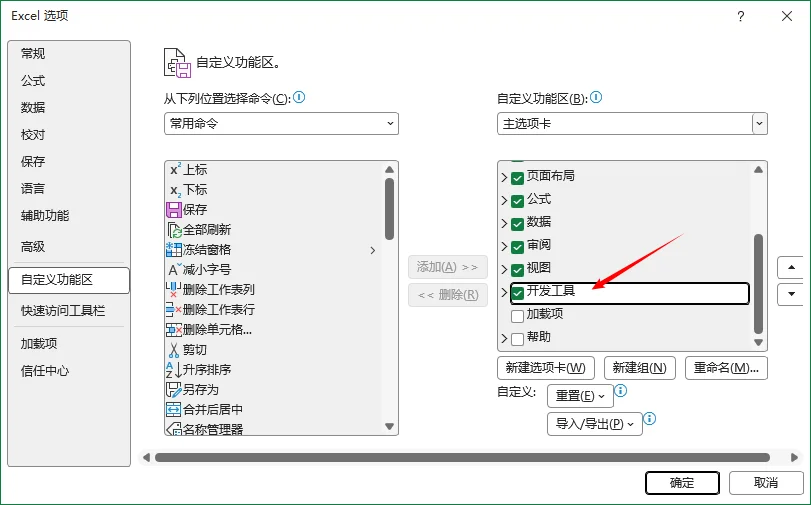
Task: Uncheck the 公式 tab checkbox in ribbon list
Action: [517, 201]
